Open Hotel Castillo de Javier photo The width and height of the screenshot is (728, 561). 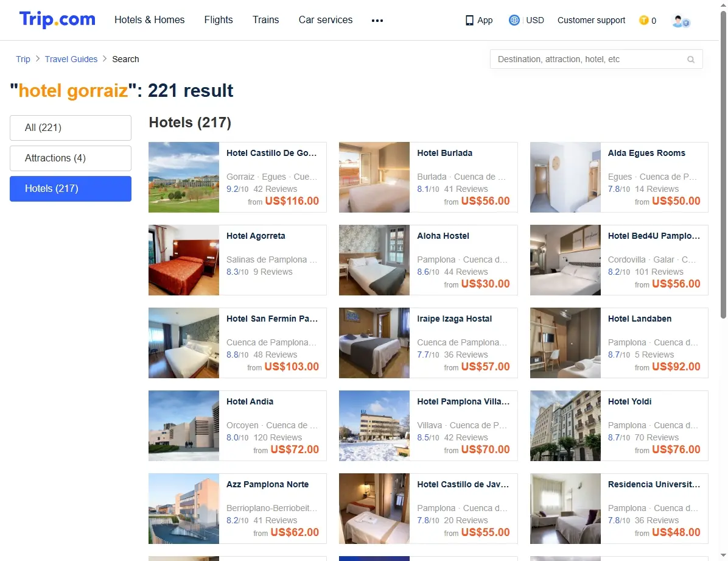pyautogui.click(x=374, y=509)
